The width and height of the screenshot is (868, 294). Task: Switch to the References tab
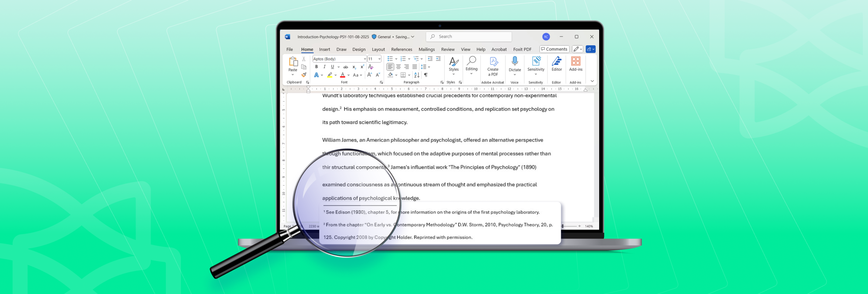[x=401, y=49]
